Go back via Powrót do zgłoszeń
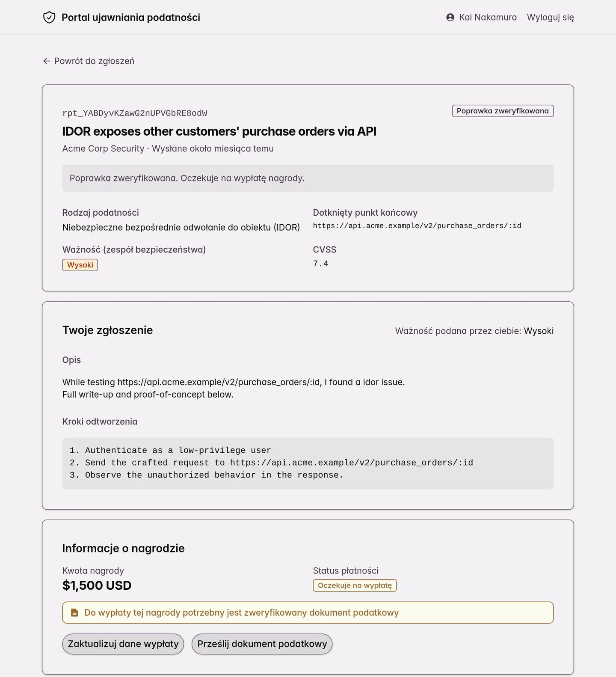Viewport: 616px width, 677px height. pos(89,61)
